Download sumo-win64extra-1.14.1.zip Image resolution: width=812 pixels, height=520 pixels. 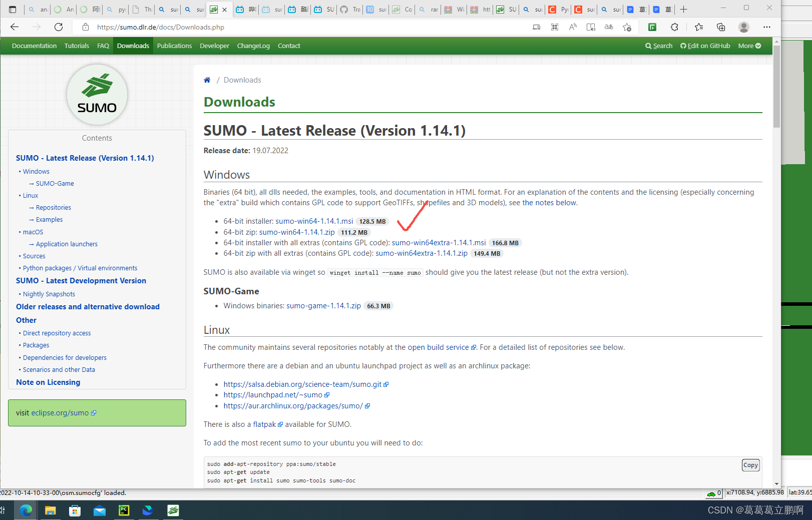(x=422, y=253)
